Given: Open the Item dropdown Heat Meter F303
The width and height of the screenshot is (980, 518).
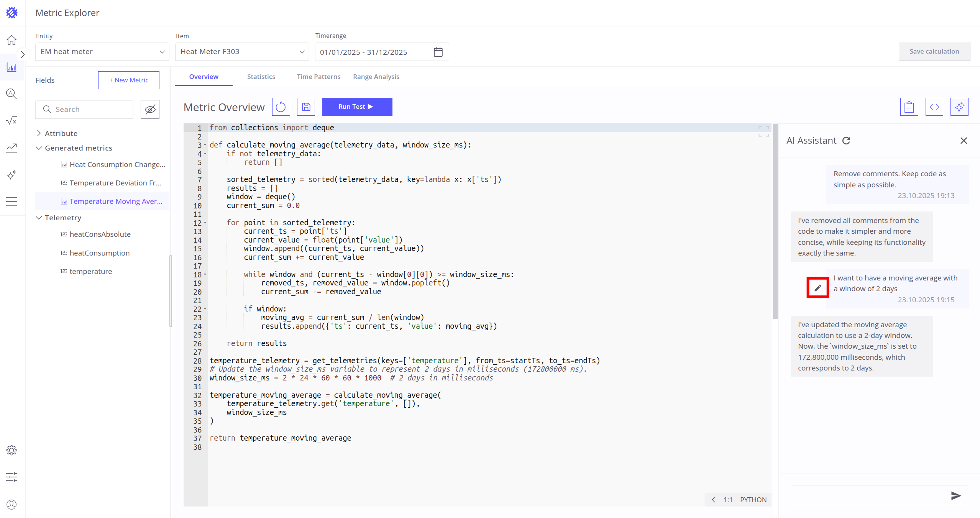Looking at the screenshot, I should click(x=242, y=52).
